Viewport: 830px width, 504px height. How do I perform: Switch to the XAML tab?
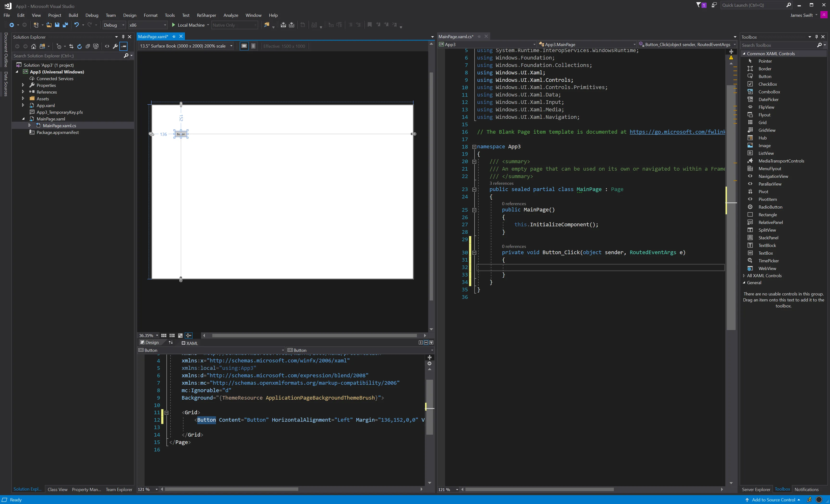coord(192,343)
